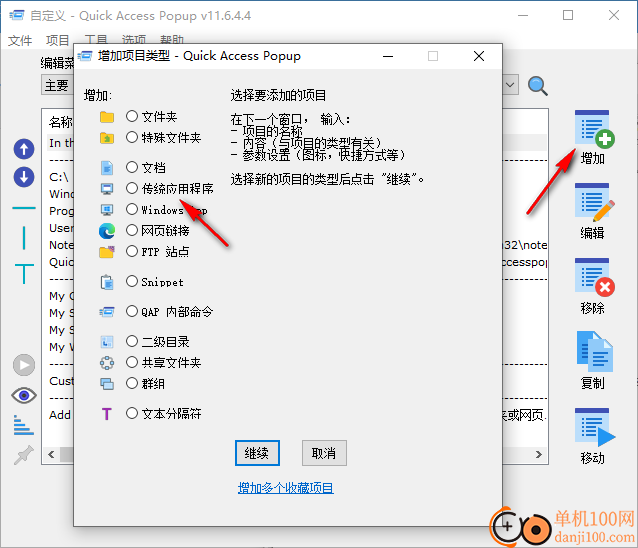638x548 pixels.
Task: Click the gray play button icon
Action: 24,365
